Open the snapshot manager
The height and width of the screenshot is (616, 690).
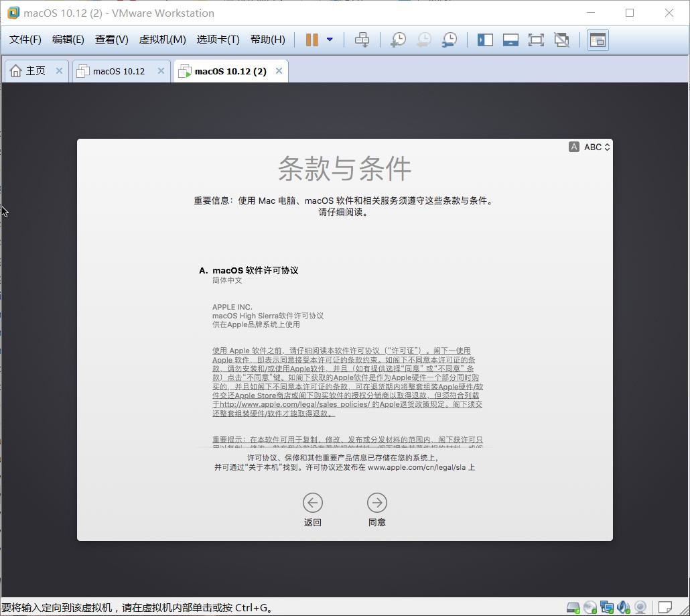[450, 40]
